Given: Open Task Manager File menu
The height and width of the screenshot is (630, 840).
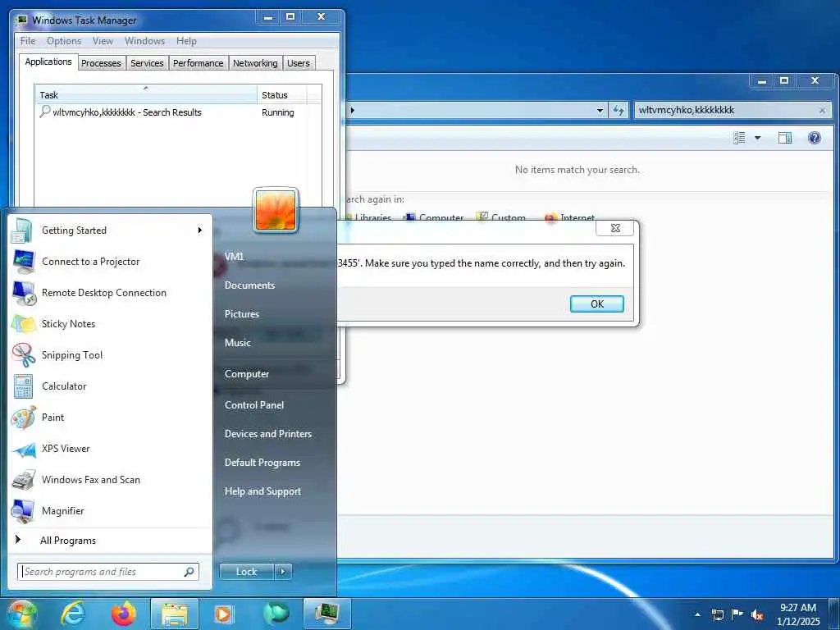Looking at the screenshot, I should click(x=27, y=41).
